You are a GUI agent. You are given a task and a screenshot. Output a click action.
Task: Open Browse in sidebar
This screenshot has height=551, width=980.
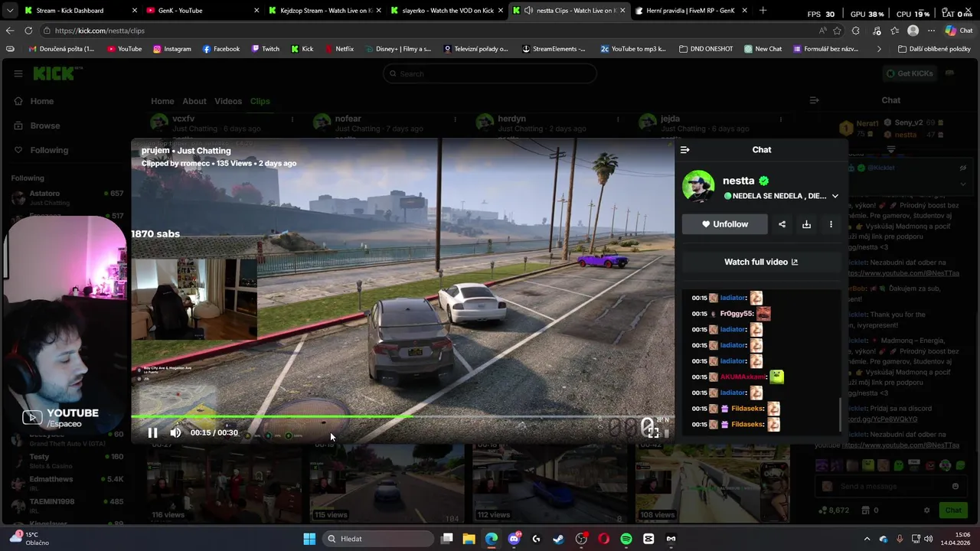44,126
